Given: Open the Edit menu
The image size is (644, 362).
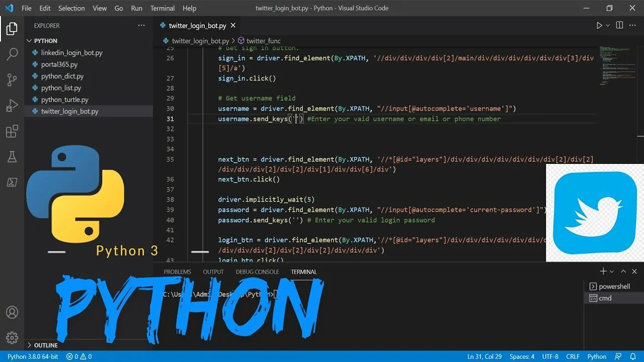Looking at the screenshot, I should pos(45,8).
